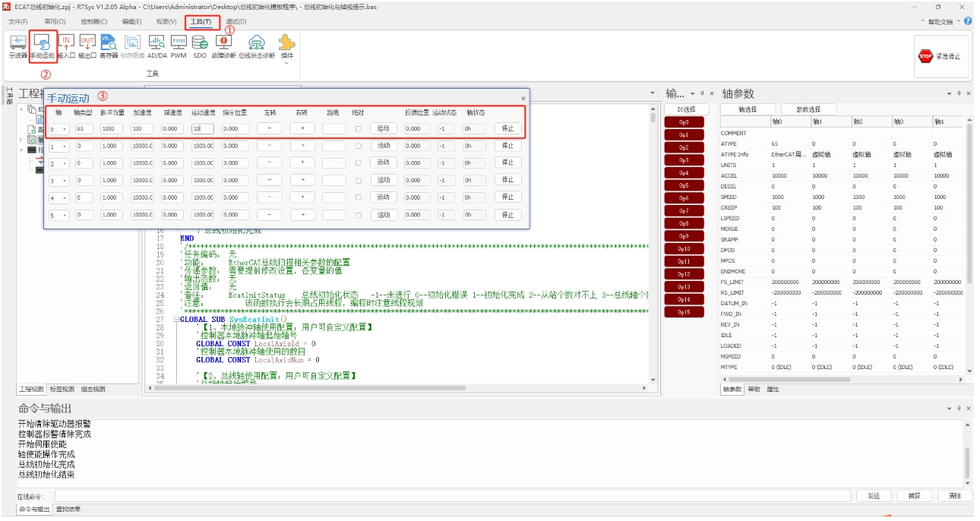Click 停止 button for axis 0
The width and height of the screenshot is (980, 521).
(x=508, y=129)
